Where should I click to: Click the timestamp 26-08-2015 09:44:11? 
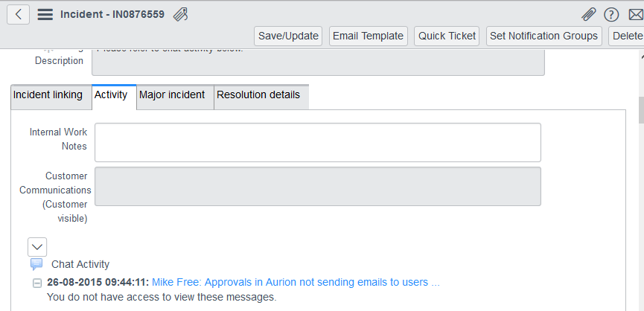click(98, 282)
